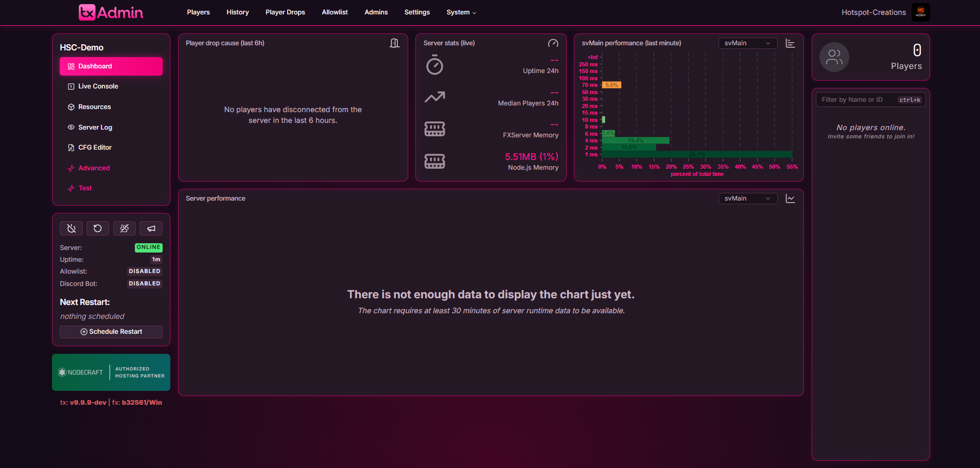Viewport: 980px width, 468px height.
Task: Click the Server performance line chart icon
Action: (x=791, y=199)
